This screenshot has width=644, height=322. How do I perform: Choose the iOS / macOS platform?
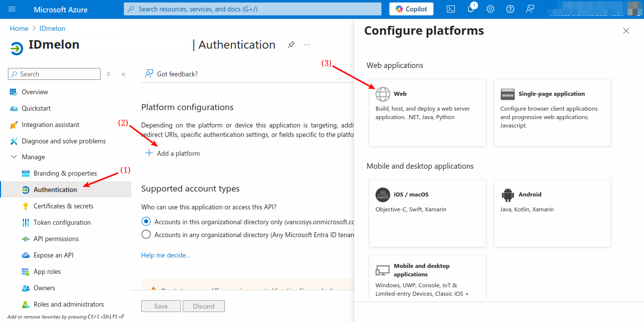428,213
